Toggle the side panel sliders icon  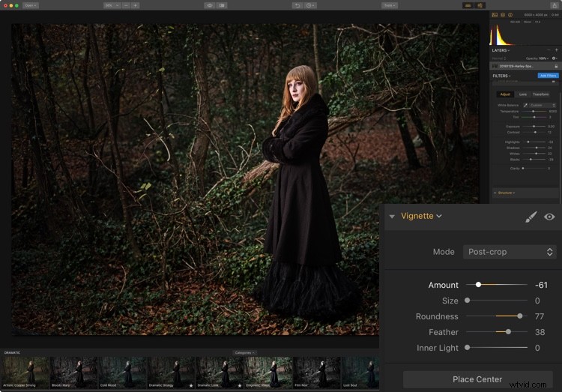(x=480, y=5)
